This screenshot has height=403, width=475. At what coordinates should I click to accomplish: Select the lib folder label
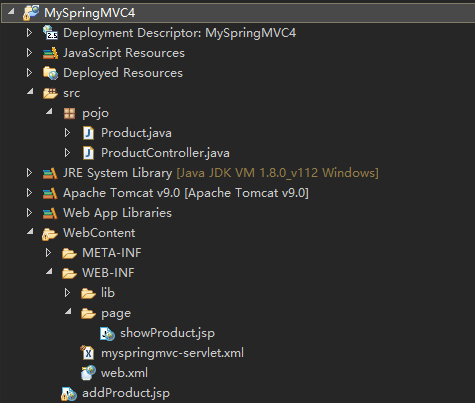coord(108,293)
